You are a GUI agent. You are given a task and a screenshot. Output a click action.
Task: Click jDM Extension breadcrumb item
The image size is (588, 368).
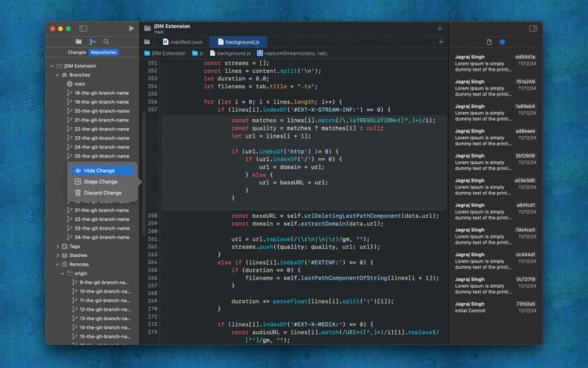(x=165, y=53)
